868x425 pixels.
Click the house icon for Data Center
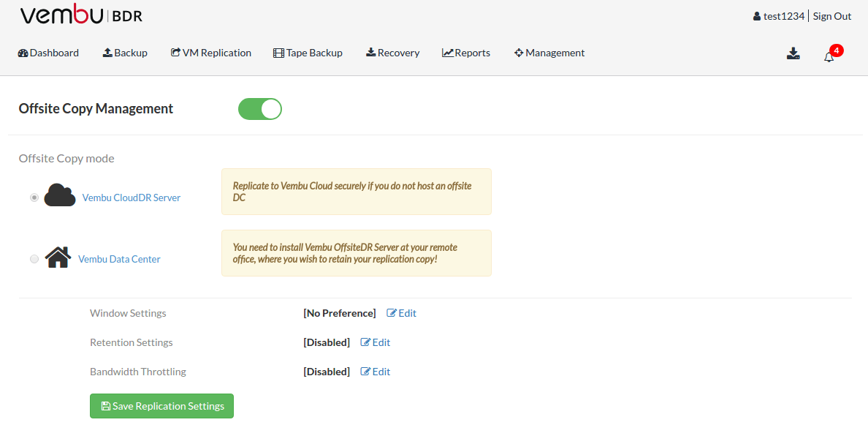pos(58,257)
